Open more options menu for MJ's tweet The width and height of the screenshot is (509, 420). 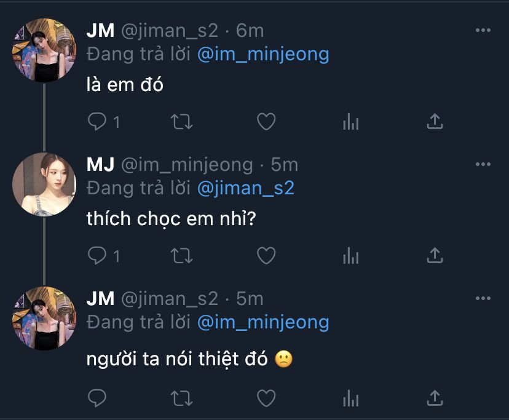(483, 164)
